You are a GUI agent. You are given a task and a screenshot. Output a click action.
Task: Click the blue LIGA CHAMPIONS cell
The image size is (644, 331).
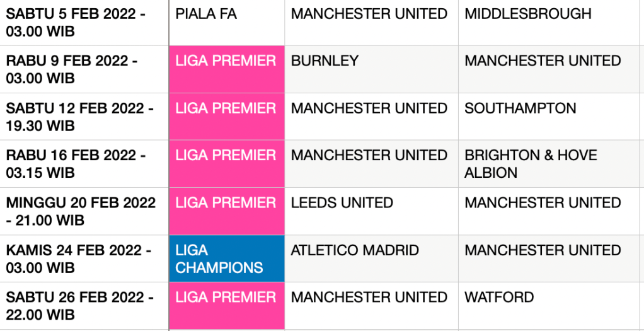click(x=226, y=258)
